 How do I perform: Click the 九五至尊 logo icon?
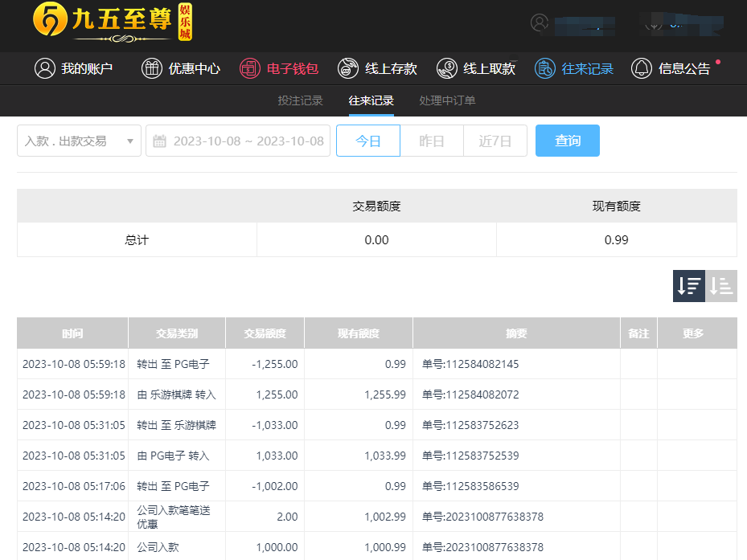tap(49, 22)
